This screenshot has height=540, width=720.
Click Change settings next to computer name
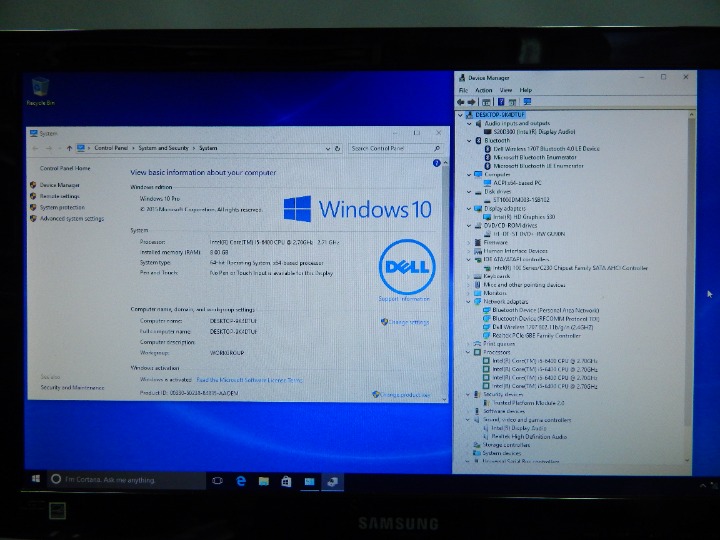pos(408,322)
